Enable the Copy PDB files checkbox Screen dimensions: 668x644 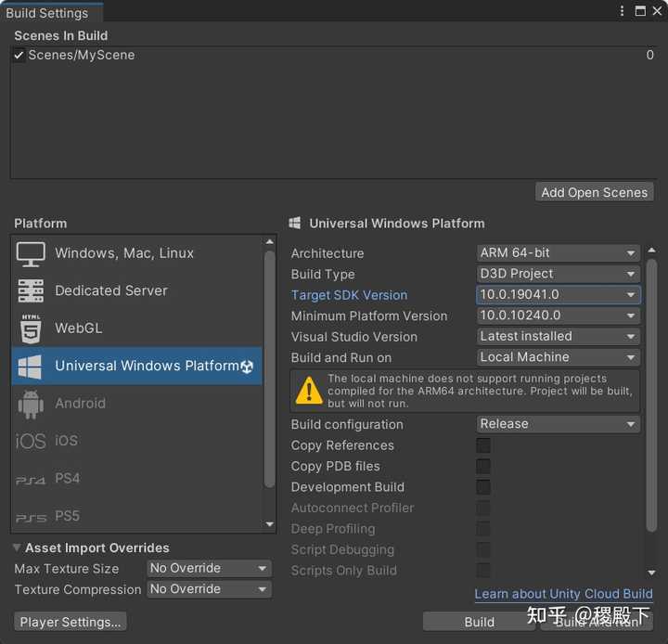click(483, 466)
